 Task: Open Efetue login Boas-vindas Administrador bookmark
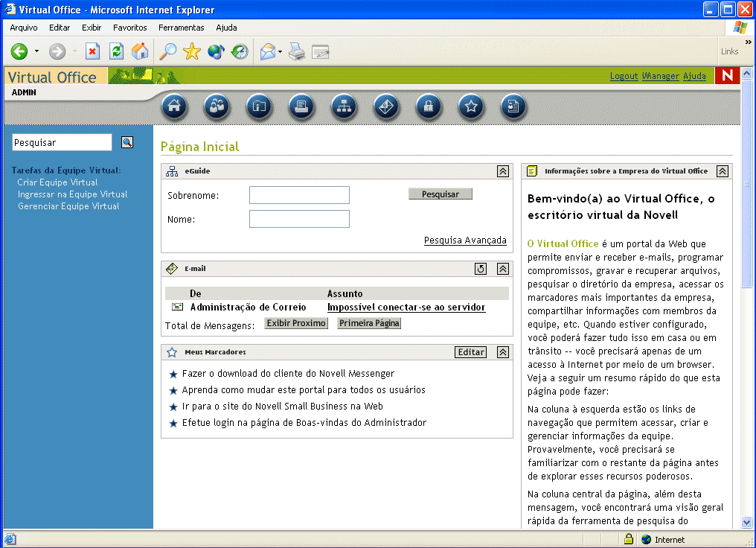pos(304,423)
